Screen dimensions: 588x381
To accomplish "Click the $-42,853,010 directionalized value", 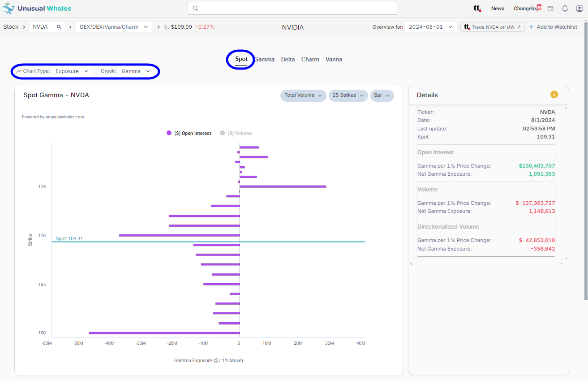I will (537, 240).
